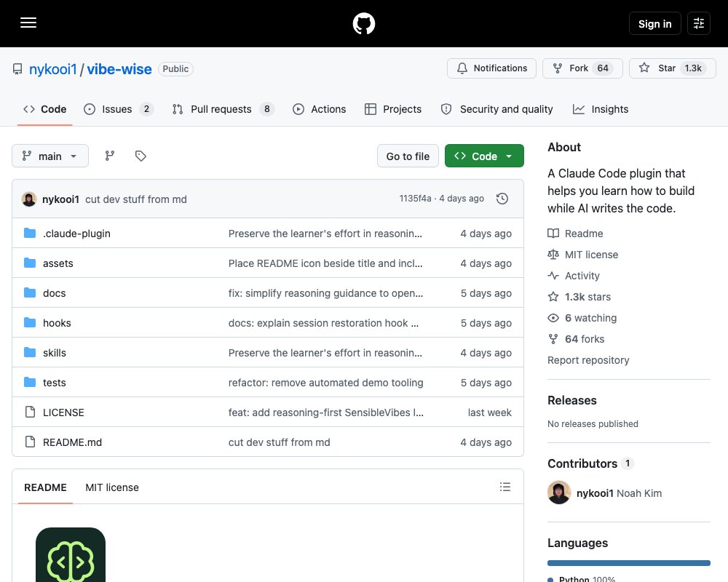Screen dimensions: 728x582
Task: Switch to the Pull requests tab
Action: pos(223,109)
